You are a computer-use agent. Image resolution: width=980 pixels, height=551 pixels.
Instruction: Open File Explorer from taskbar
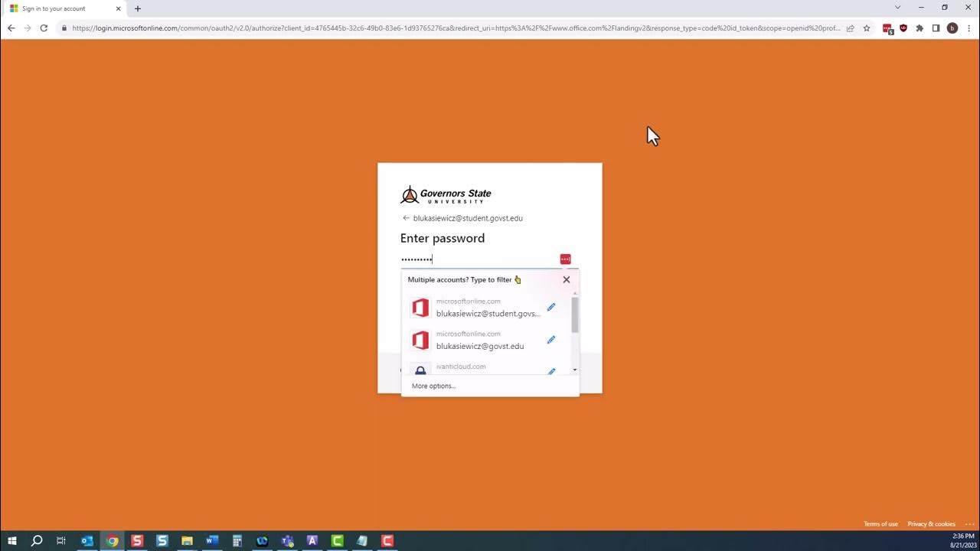187,541
